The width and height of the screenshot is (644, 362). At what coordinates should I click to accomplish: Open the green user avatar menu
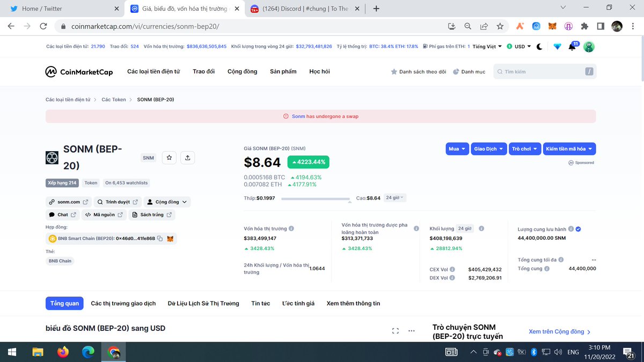589,47
